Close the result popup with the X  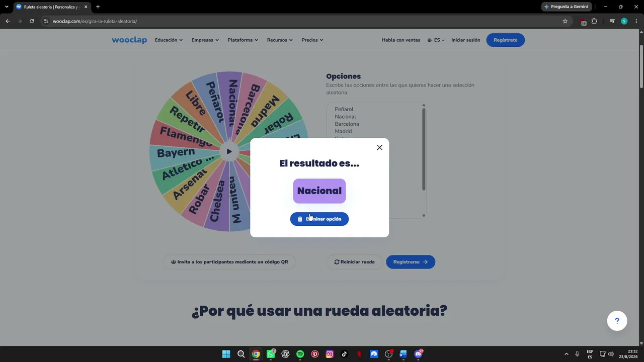[379, 147]
